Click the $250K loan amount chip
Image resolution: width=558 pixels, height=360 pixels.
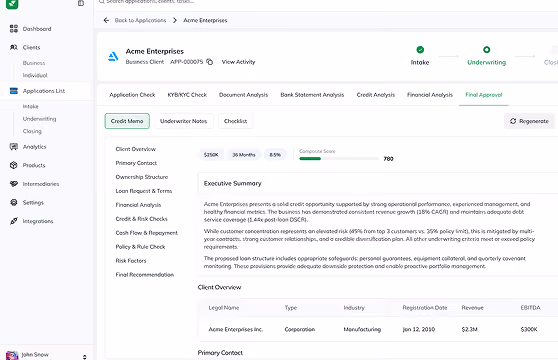pos(211,155)
